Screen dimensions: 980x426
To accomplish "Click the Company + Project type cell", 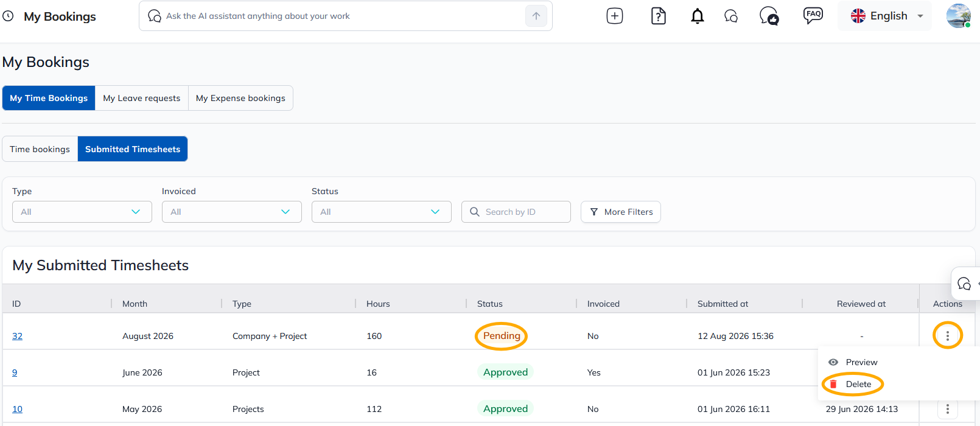I will pos(270,336).
